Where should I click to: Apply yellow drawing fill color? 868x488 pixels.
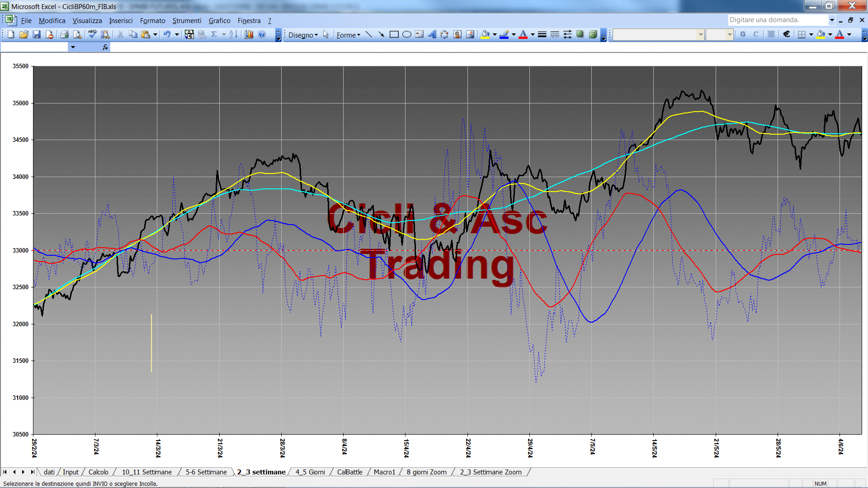point(486,35)
